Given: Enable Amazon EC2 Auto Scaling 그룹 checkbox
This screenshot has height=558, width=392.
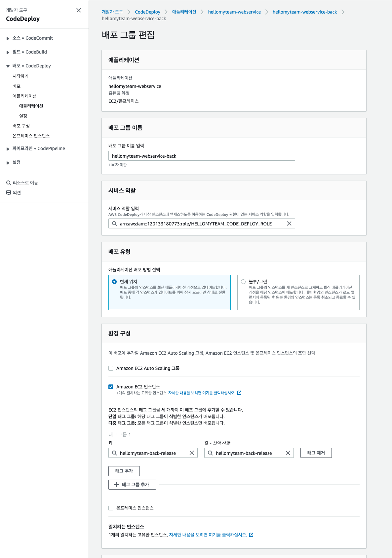Looking at the screenshot, I should (111, 368).
